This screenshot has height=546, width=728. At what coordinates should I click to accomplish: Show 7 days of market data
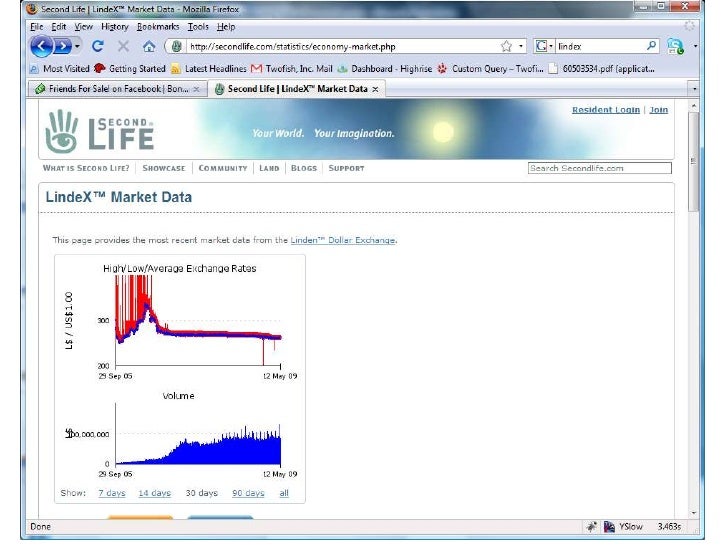coord(112,493)
